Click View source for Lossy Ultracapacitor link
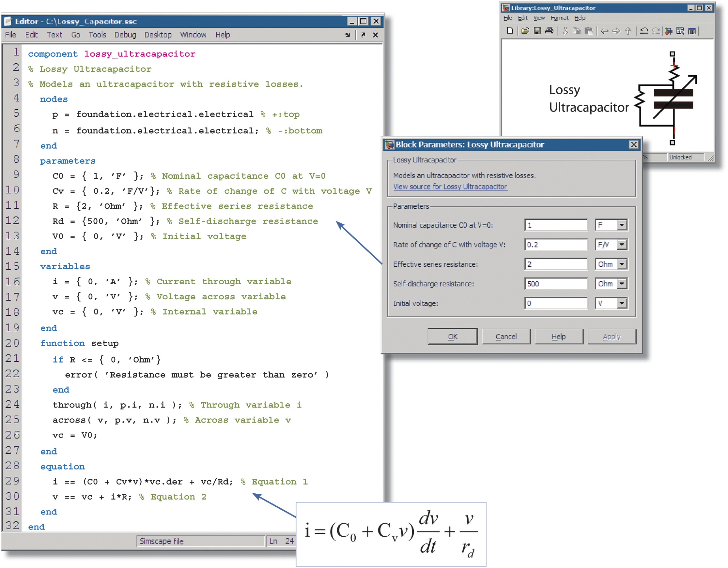This screenshot has width=728, height=568. (x=450, y=187)
